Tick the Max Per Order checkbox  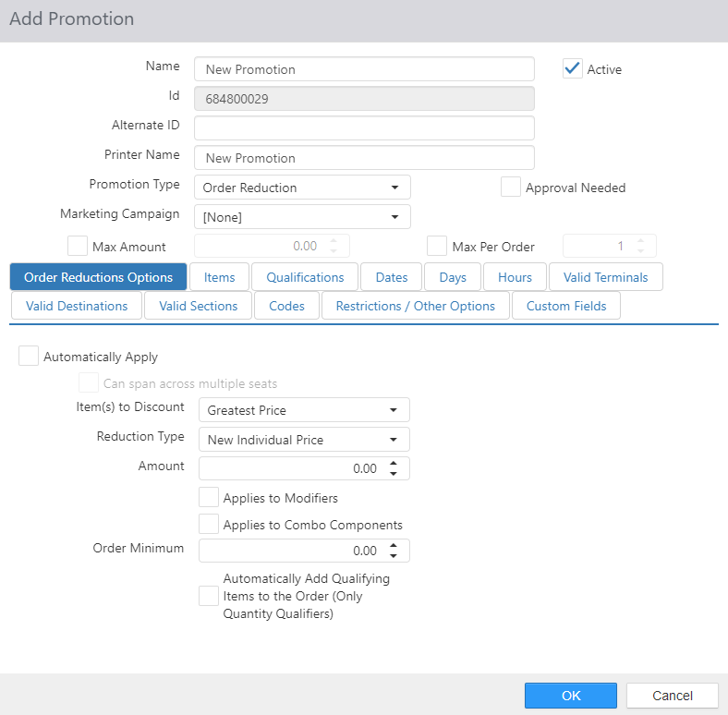pyautogui.click(x=436, y=246)
